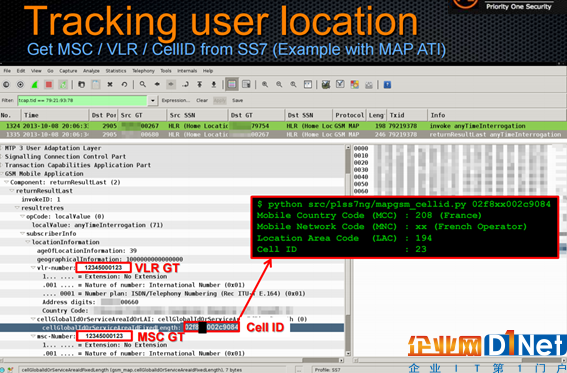
Task: Reload the capture file
Action: click(x=124, y=85)
